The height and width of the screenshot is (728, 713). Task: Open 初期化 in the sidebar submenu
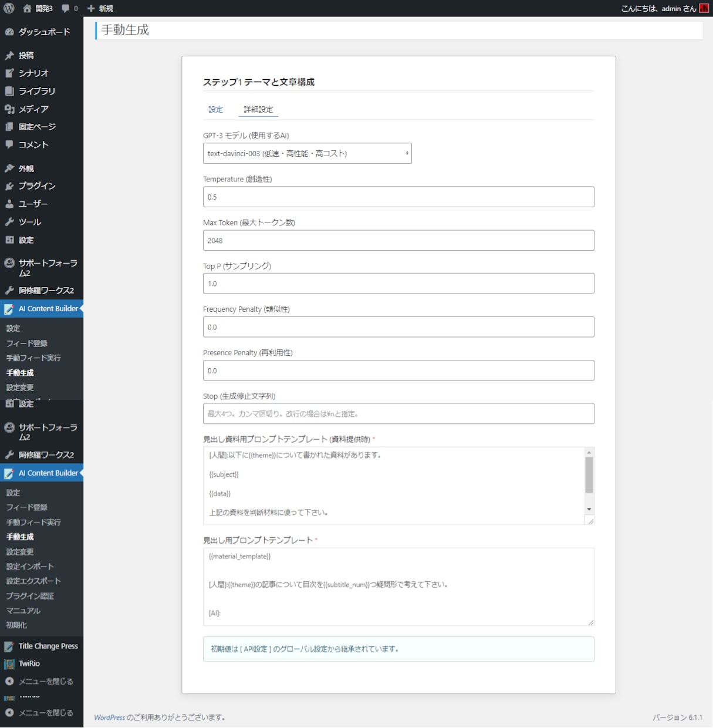[16, 625]
